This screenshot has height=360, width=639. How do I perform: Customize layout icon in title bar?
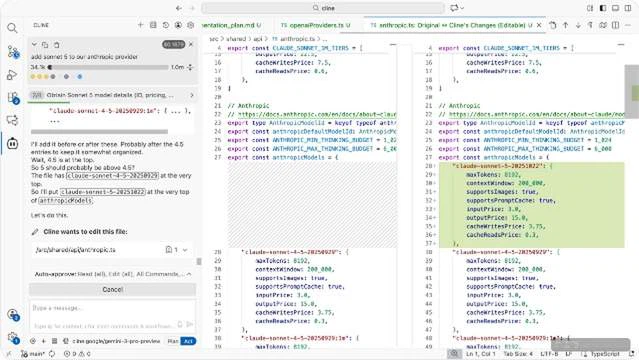pyautogui.click(x=590, y=8)
